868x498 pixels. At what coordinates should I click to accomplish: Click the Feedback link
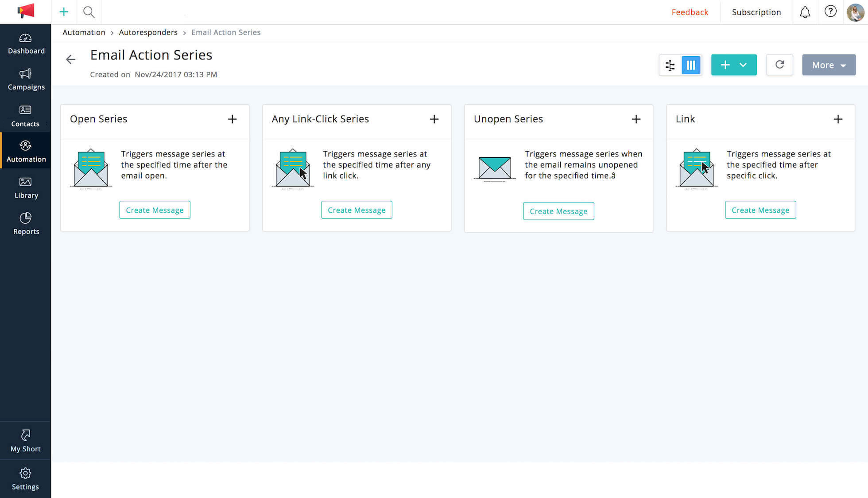click(690, 12)
